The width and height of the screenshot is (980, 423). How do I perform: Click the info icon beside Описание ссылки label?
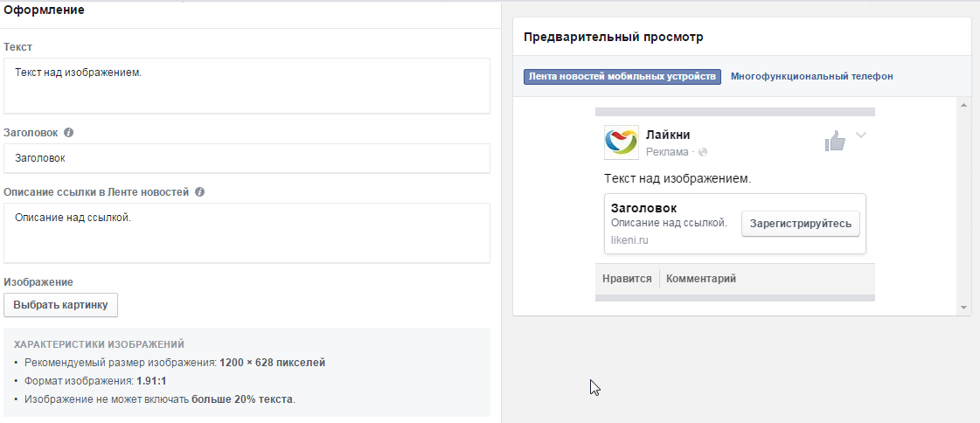[x=199, y=192]
